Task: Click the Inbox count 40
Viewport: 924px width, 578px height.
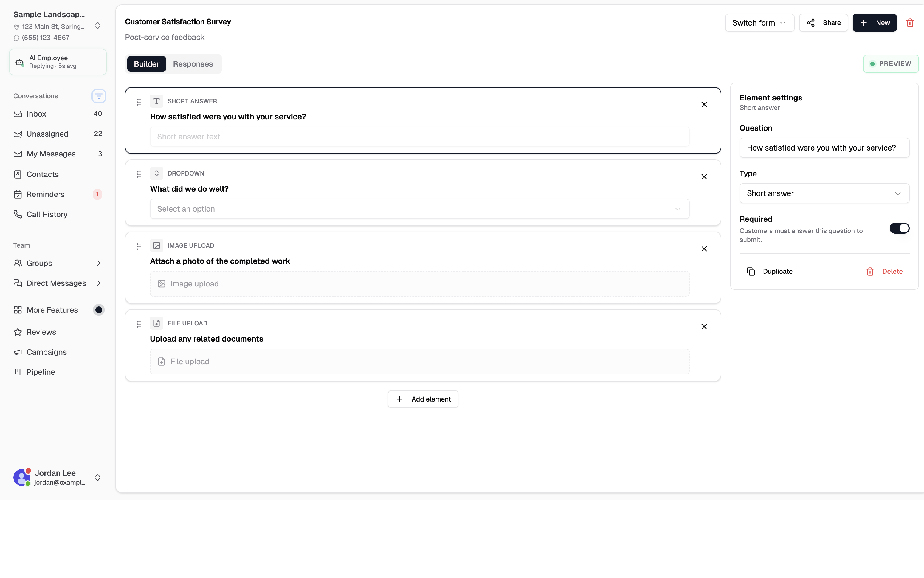Action: [x=98, y=114]
